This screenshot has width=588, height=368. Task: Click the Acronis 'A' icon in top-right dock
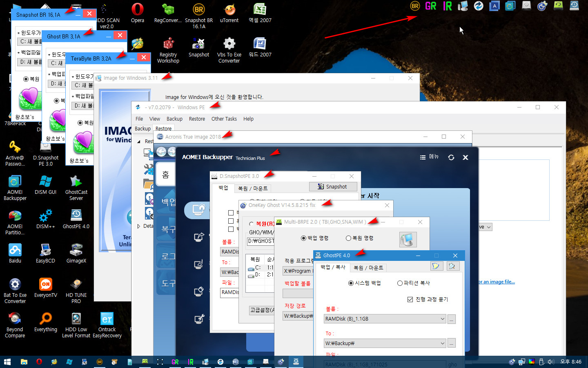(x=494, y=6)
